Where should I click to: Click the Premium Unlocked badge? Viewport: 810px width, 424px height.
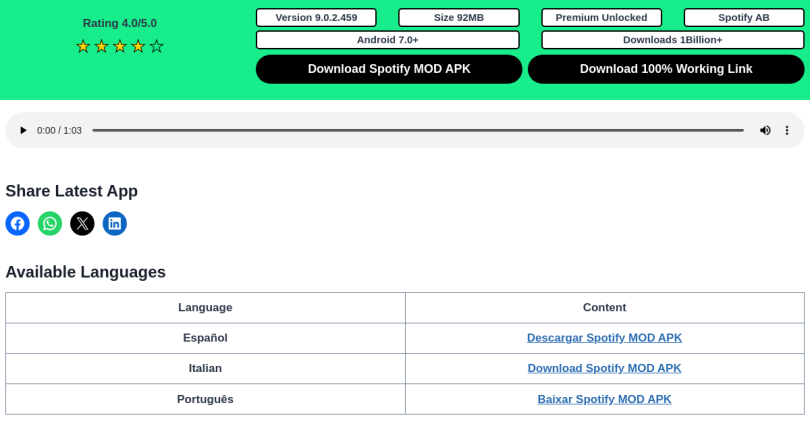pos(601,18)
